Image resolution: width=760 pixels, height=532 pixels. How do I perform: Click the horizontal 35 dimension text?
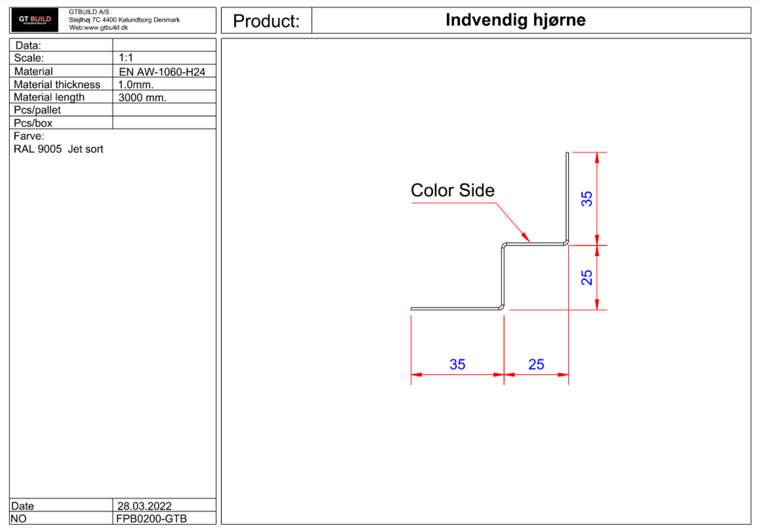457,364
